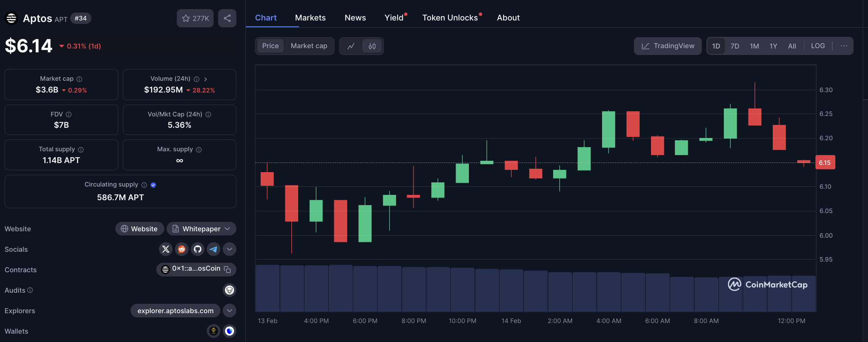The height and width of the screenshot is (342, 868).
Task: Switch to the Token Unlocks tab
Action: (450, 17)
